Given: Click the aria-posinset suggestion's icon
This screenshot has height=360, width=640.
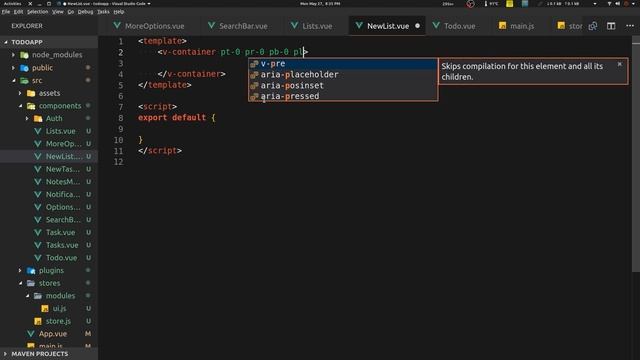Looking at the screenshot, I should tap(254, 86).
